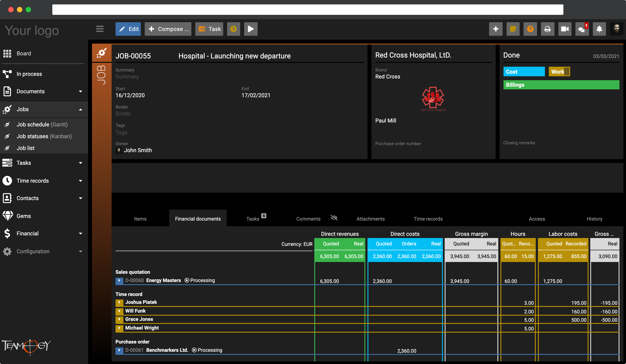Expand Joshua Piatek time record row
The height and width of the screenshot is (364, 626).
[119, 302]
